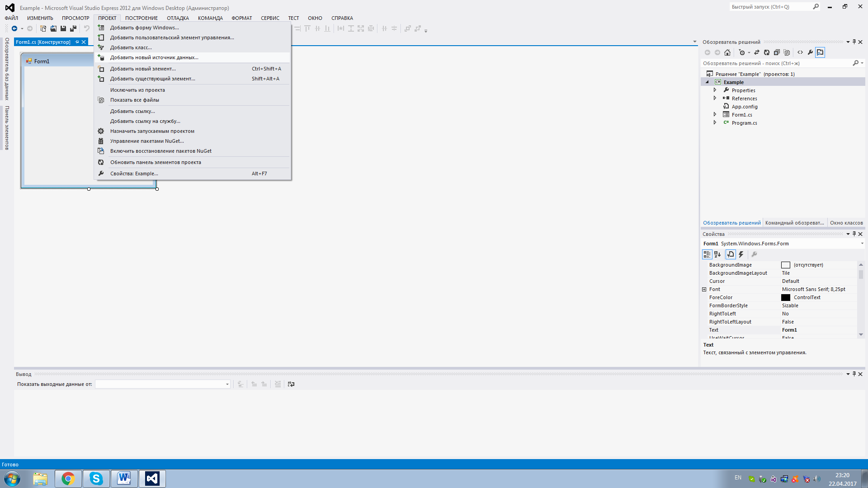Open 'Панель элементов' side panel
The image size is (868, 488).
pos(7,128)
